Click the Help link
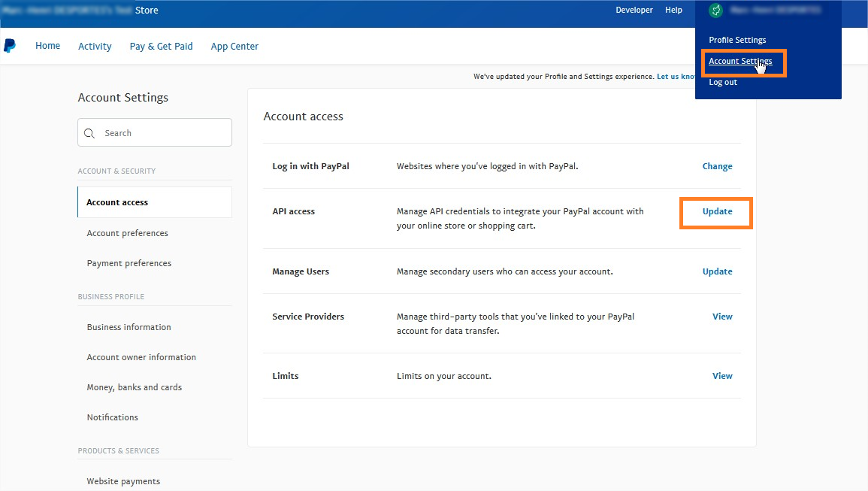 pos(673,10)
